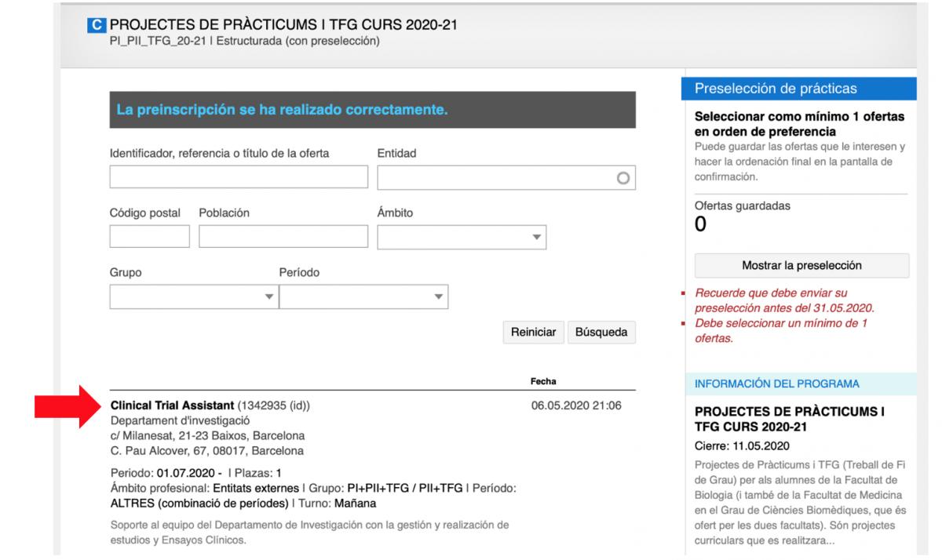Click into the Entidad text field
This screenshot has height=560, width=942.
point(496,178)
